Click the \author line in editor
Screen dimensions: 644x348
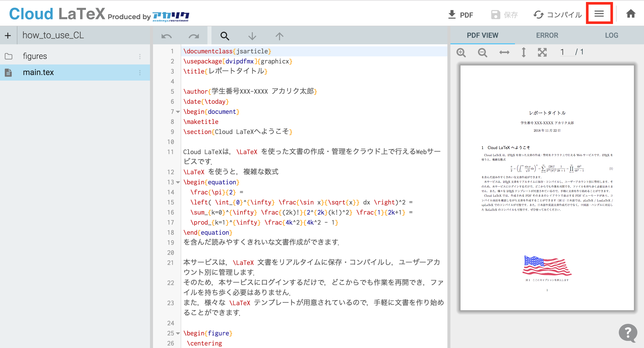250,91
